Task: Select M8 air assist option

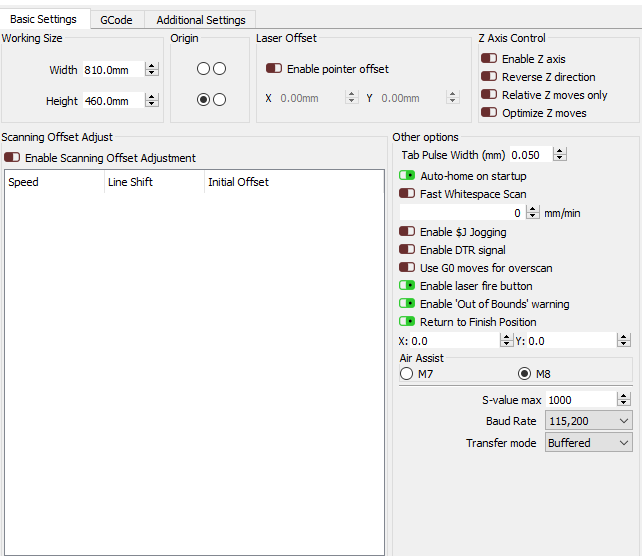Action: [524, 374]
